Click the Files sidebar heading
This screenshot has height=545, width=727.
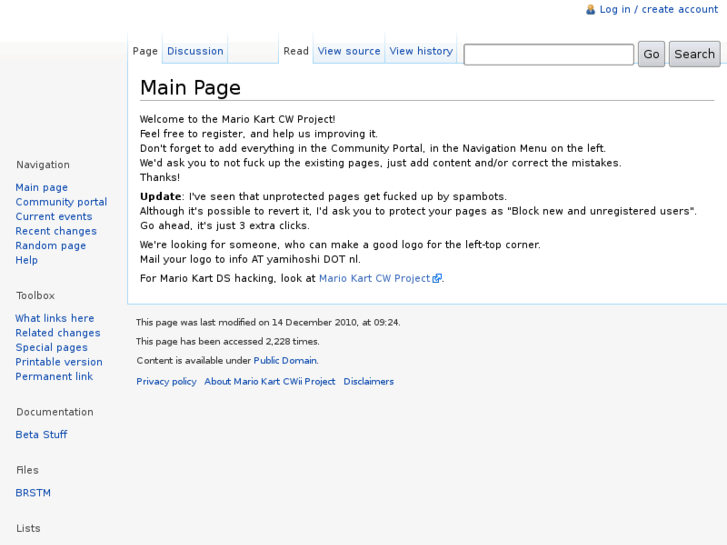pos(27,470)
